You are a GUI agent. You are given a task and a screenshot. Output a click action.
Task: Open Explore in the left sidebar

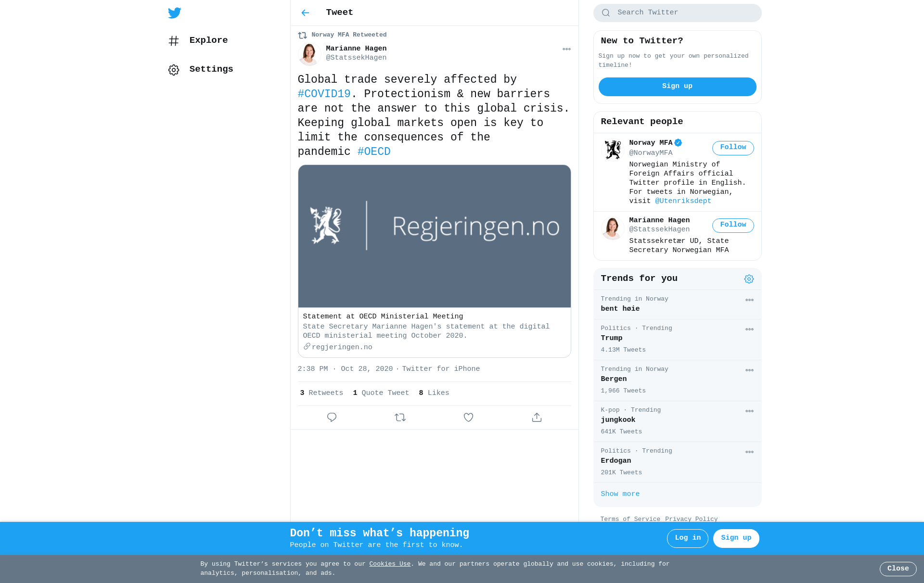(198, 41)
